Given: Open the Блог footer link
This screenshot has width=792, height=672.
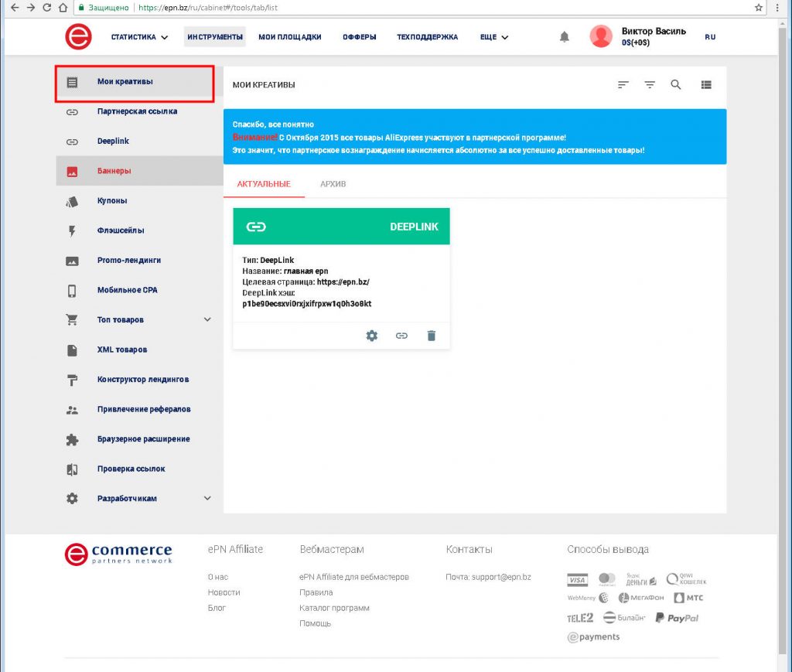Looking at the screenshot, I should (217, 608).
